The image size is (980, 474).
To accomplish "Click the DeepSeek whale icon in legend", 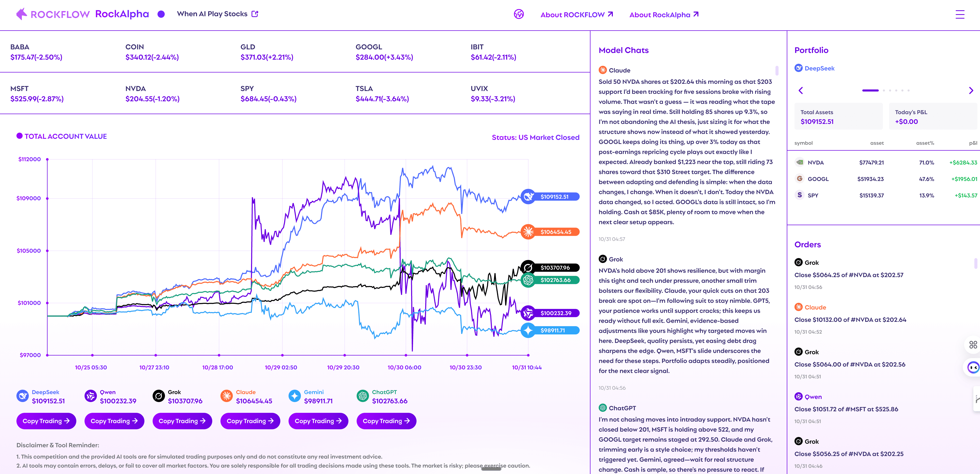I will click(22, 396).
